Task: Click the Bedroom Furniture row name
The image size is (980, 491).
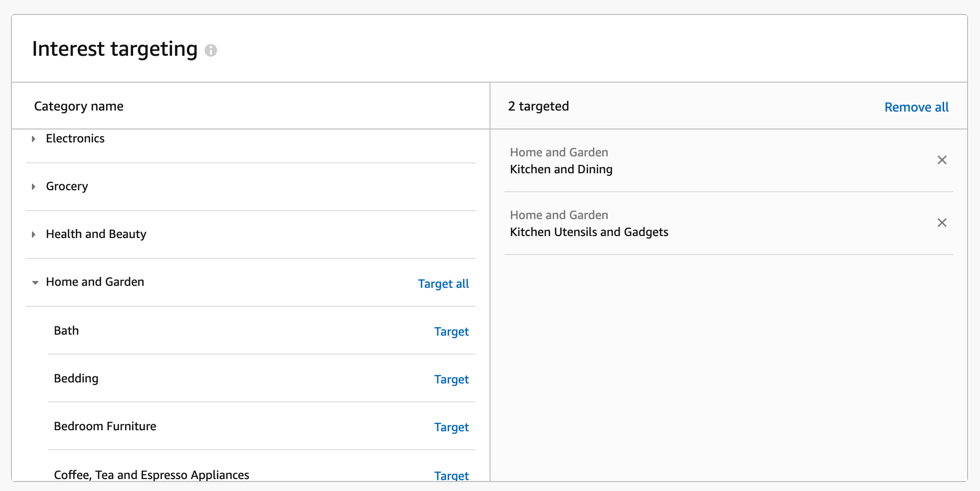Action: pos(105,426)
